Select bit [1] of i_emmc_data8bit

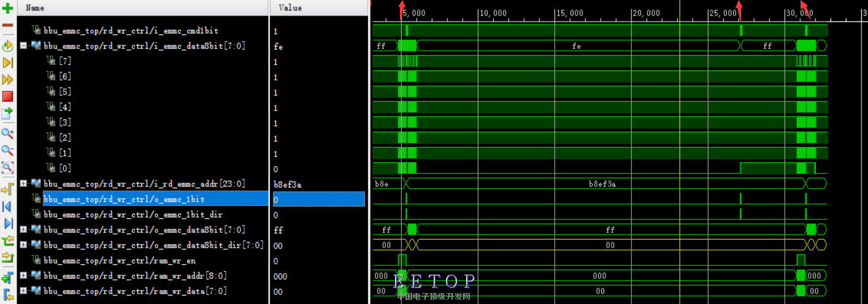[64, 153]
